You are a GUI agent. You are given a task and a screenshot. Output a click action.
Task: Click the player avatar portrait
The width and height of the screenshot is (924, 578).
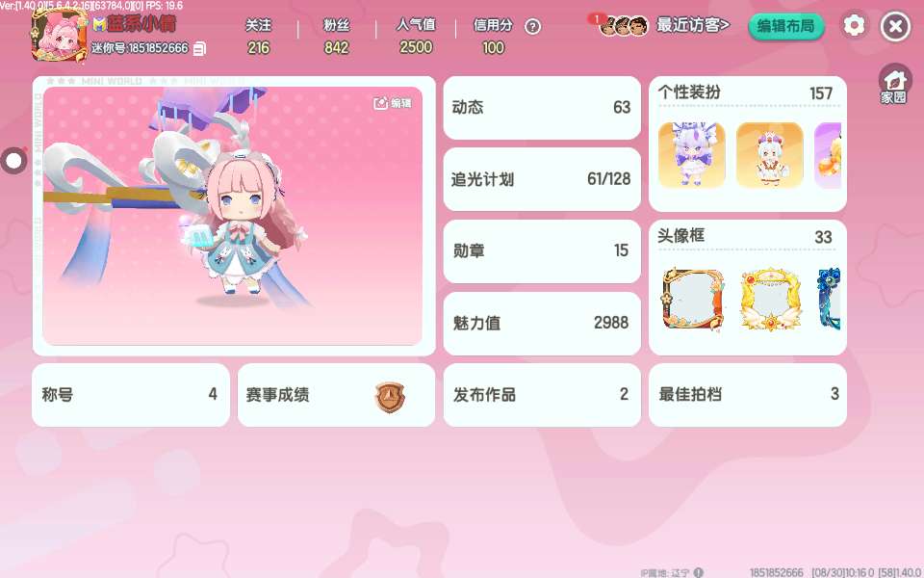59,36
